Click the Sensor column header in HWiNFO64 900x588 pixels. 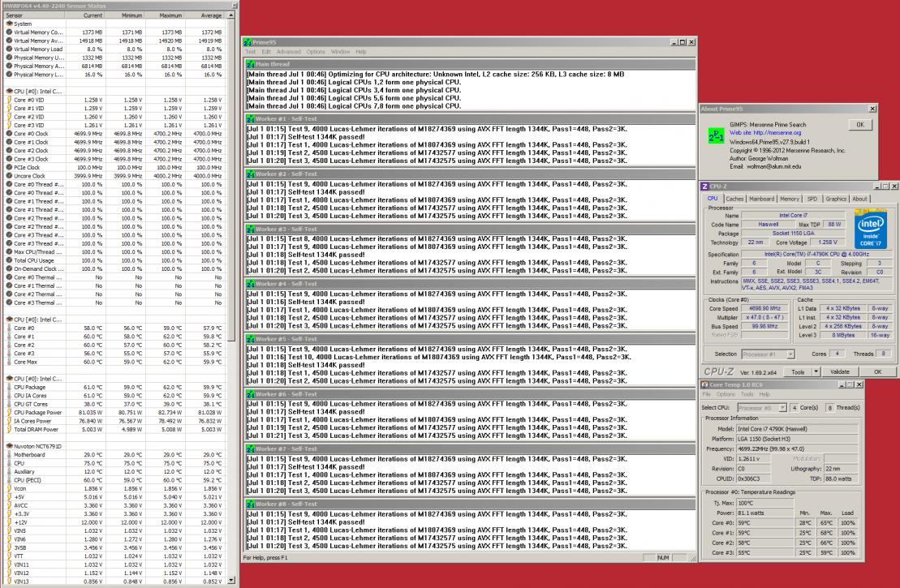click(34, 15)
